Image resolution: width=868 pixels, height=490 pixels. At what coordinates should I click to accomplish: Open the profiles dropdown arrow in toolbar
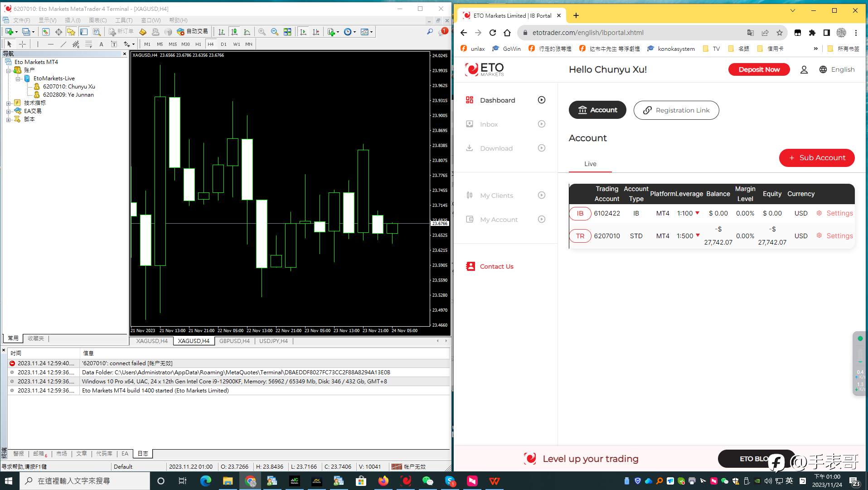(33, 32)
